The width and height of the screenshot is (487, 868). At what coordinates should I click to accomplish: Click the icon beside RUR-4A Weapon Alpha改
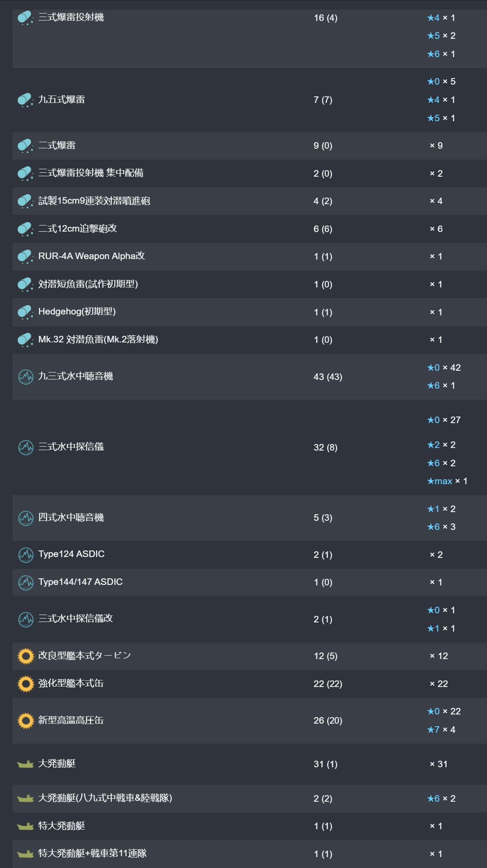point(25,256)
